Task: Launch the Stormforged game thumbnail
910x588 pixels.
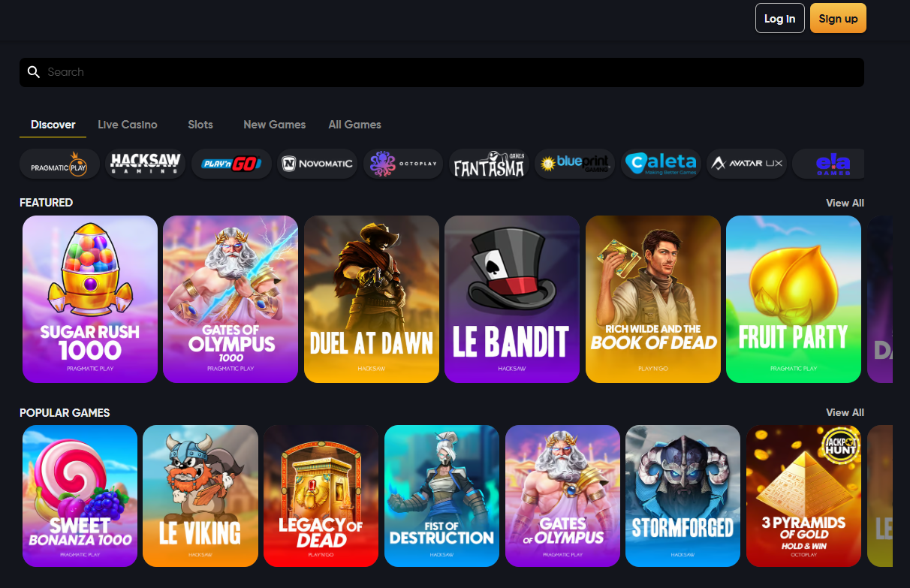Action: (683, 496)
